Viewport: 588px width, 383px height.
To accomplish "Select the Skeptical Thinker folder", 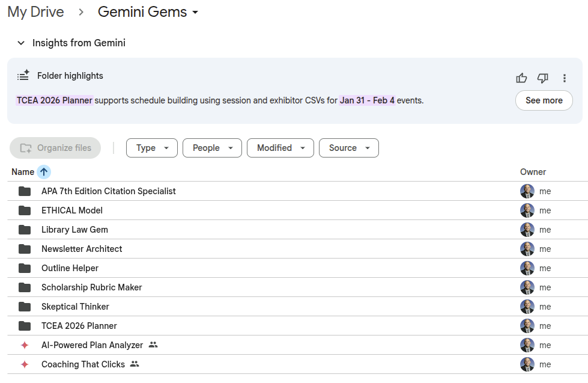I will 75,307.
